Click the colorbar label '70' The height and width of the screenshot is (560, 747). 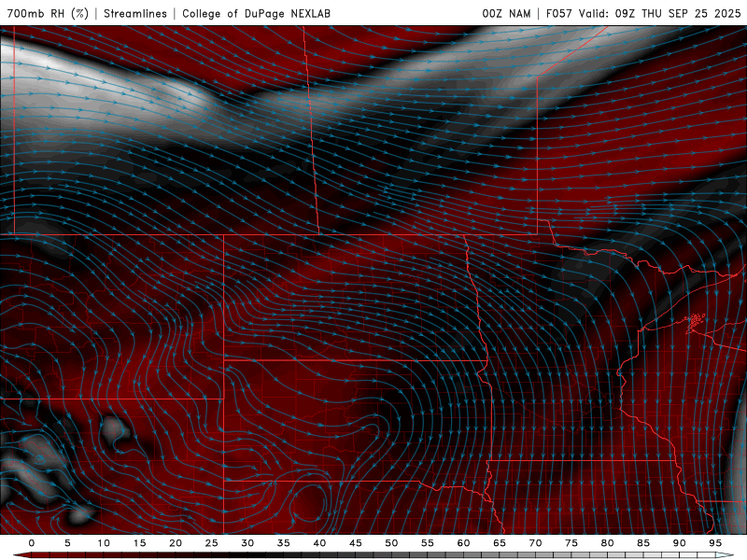tap(535, 543)
